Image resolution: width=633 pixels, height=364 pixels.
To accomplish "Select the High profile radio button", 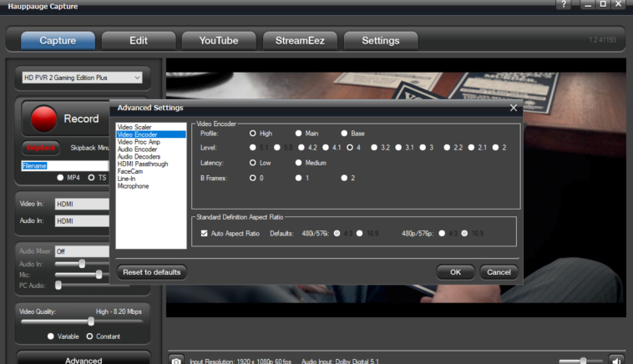I will coord(253,133).
